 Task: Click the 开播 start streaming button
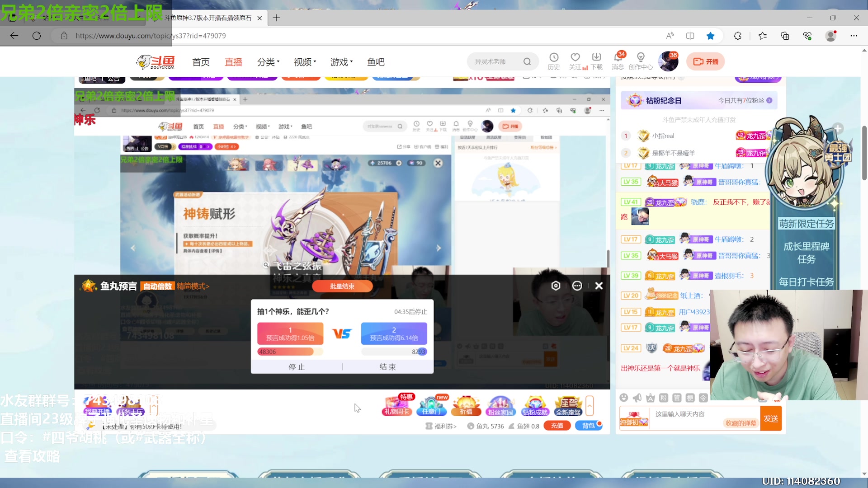click(706, 61)
